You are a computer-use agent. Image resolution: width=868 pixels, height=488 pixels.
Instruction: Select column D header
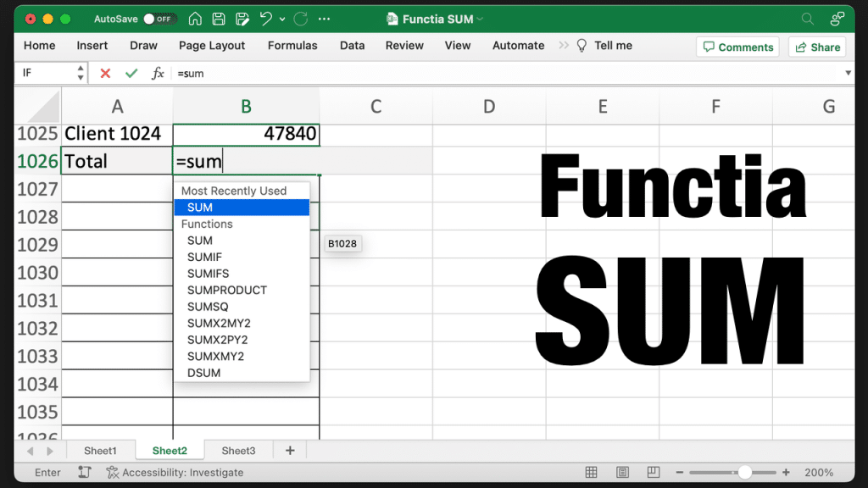coord(489,106)
